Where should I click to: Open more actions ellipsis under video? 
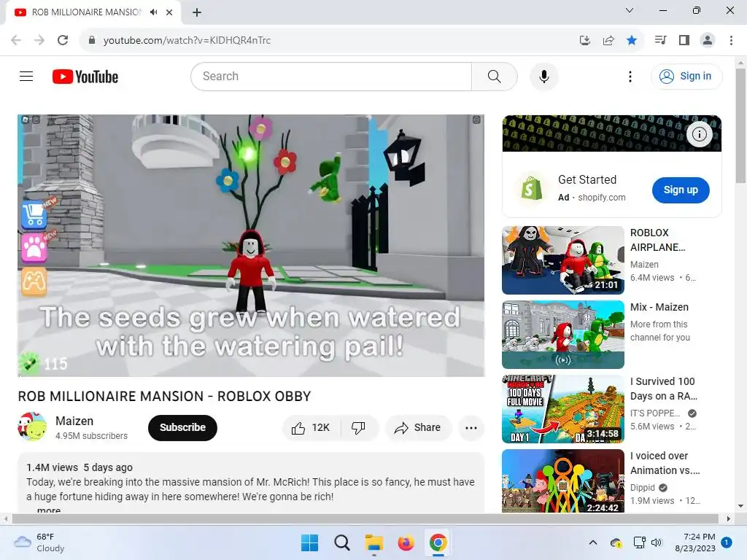coord(471,427)
